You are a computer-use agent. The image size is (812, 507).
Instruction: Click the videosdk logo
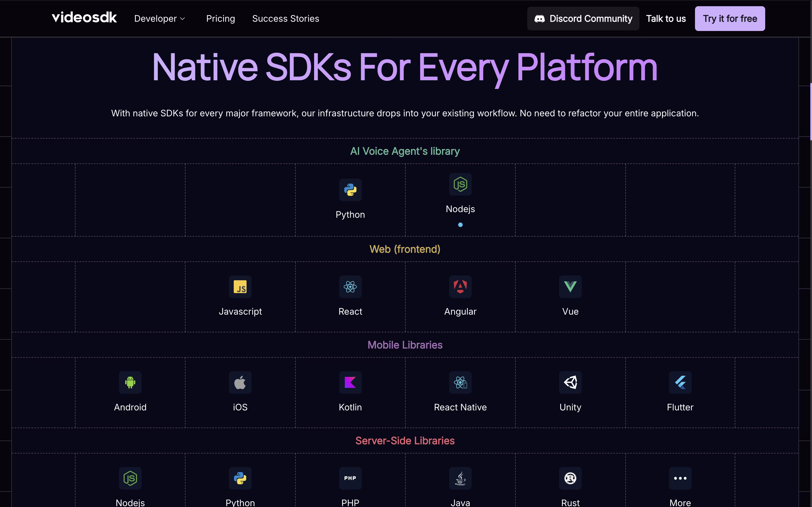[x=84, y=17]
